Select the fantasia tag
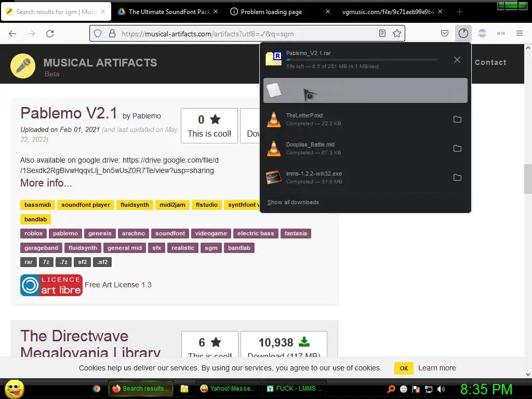 (x=296, y=233)
